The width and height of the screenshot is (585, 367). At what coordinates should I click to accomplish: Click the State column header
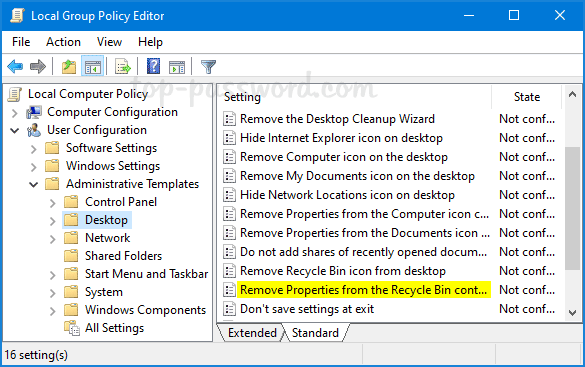527,97
